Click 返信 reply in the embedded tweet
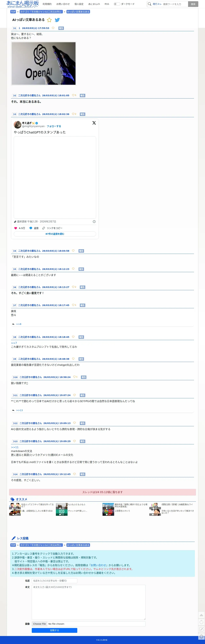The image size is (205, 644). click(34, 228)
